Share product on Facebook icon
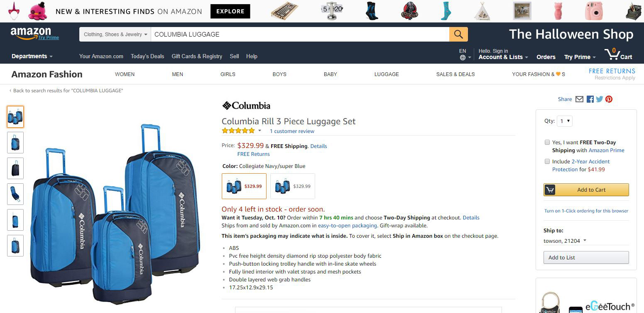This screenshot has height=313, width=644. click(x=590, y=99)
